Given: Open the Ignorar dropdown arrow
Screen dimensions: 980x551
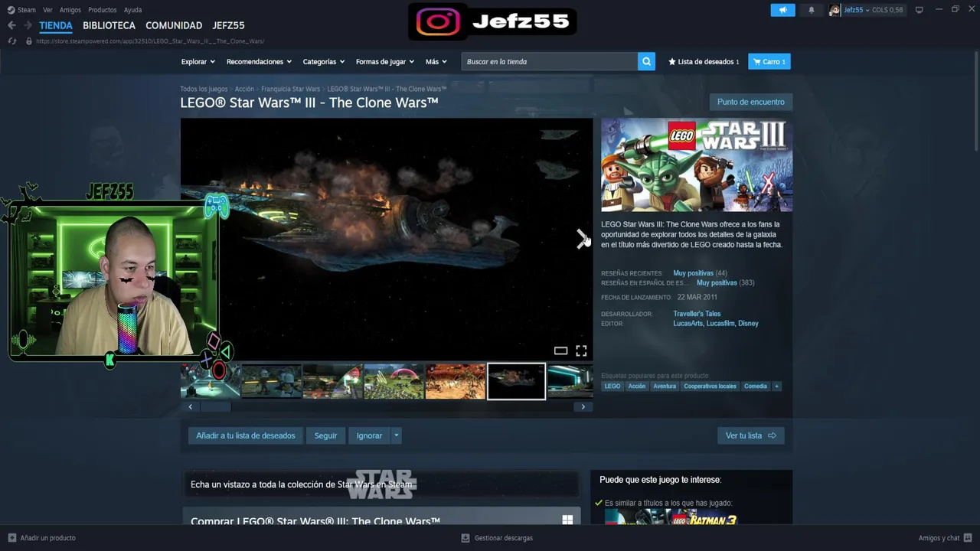Looking at the screenshot, I should (396, 435).
